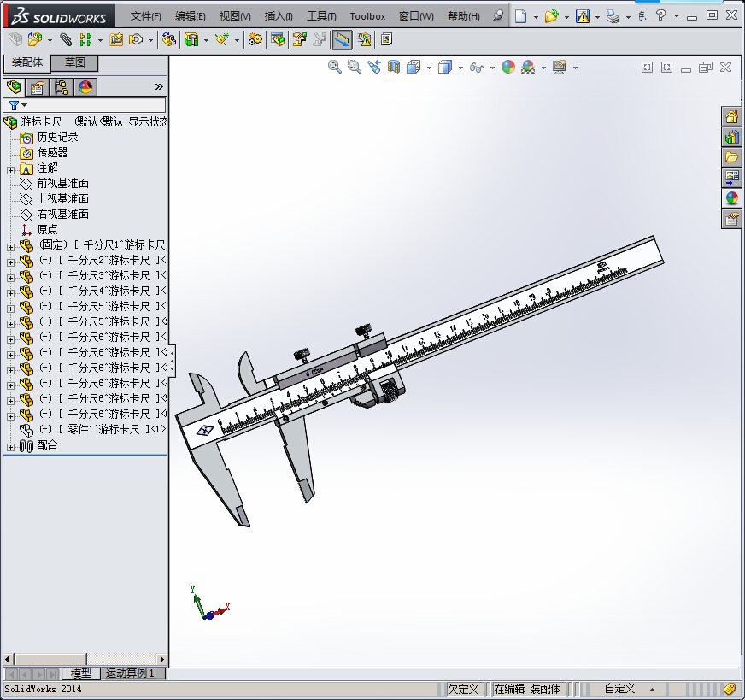Open DisplayManager tab icon
Viewport: 745px width, 700px height.
click(x=85, y=87)
